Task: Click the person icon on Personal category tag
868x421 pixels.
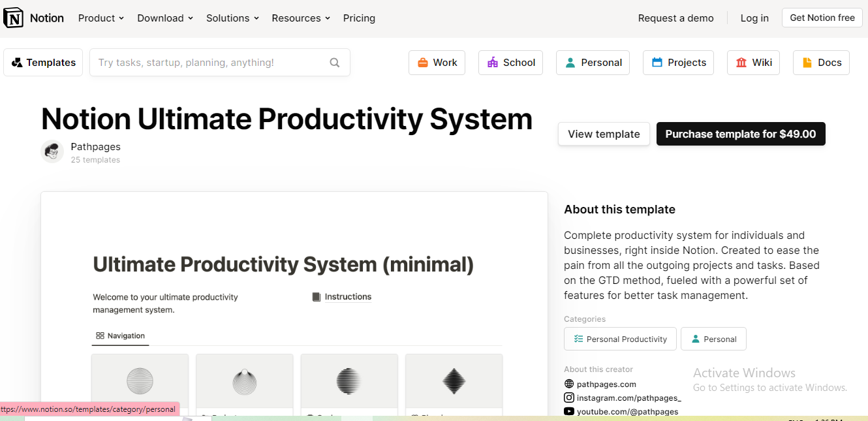Action: tap(696, 339)
